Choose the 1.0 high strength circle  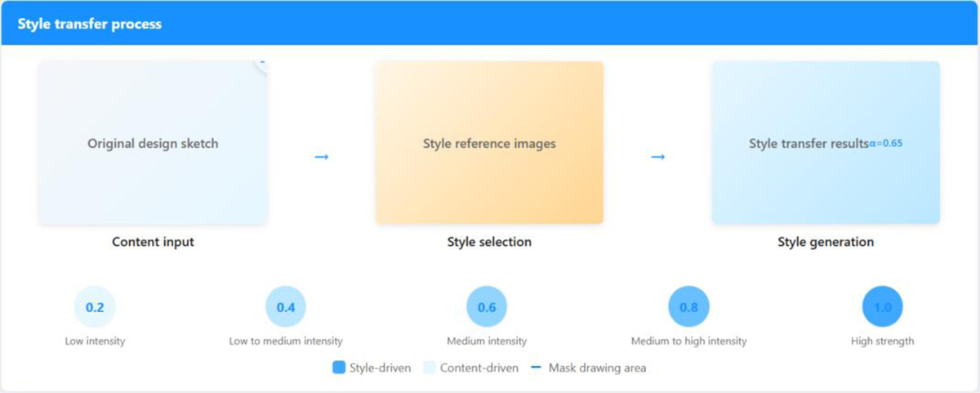coord(883,308)
